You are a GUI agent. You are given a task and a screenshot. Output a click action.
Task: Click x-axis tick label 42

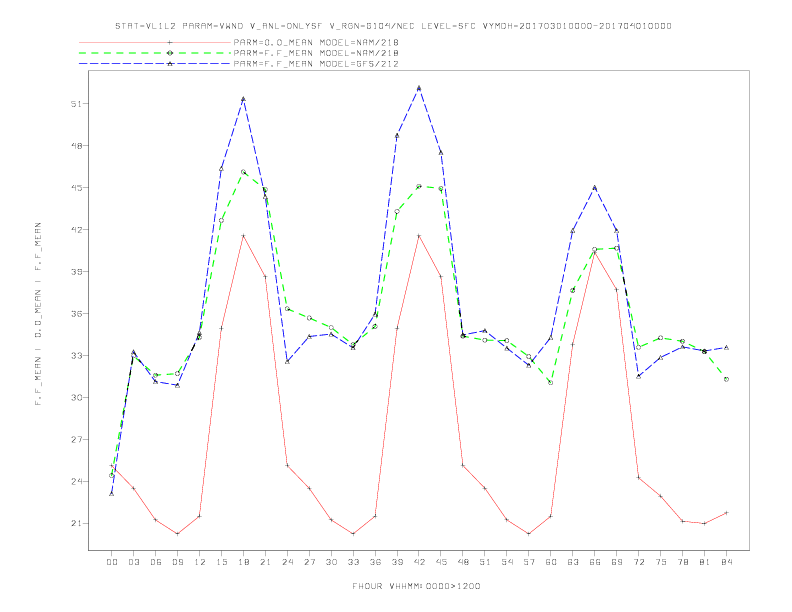click(x=419, y=562)
